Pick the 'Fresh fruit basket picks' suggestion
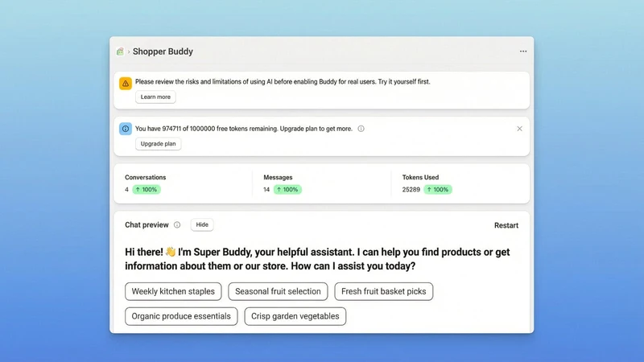The width and height of the screenshot is (644, 362). pyautogui.click(x=384, y=291)
